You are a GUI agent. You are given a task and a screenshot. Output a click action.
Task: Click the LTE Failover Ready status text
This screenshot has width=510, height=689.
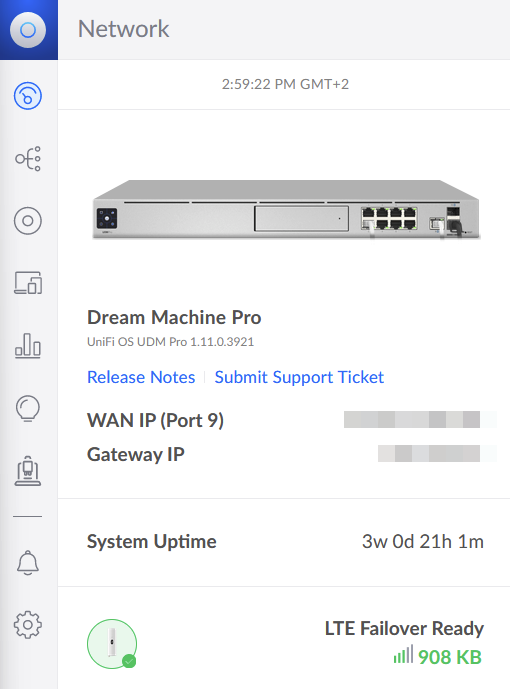tap(404, 628)
